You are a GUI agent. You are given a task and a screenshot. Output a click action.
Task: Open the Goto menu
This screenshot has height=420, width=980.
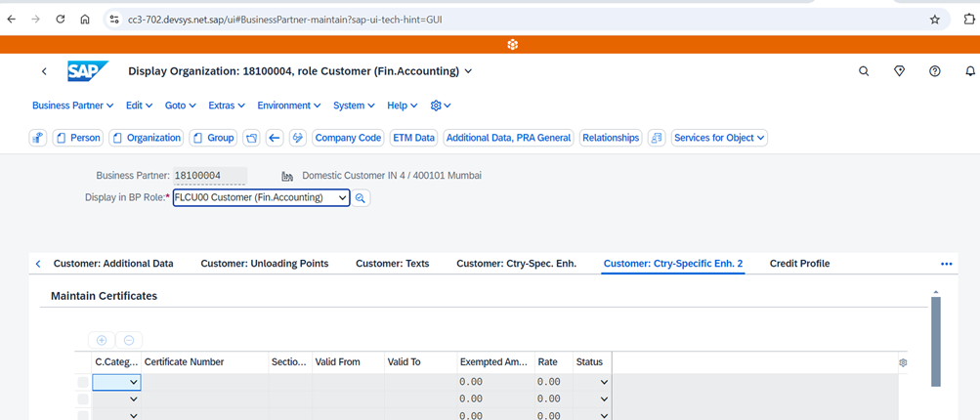tap(181, 105)
